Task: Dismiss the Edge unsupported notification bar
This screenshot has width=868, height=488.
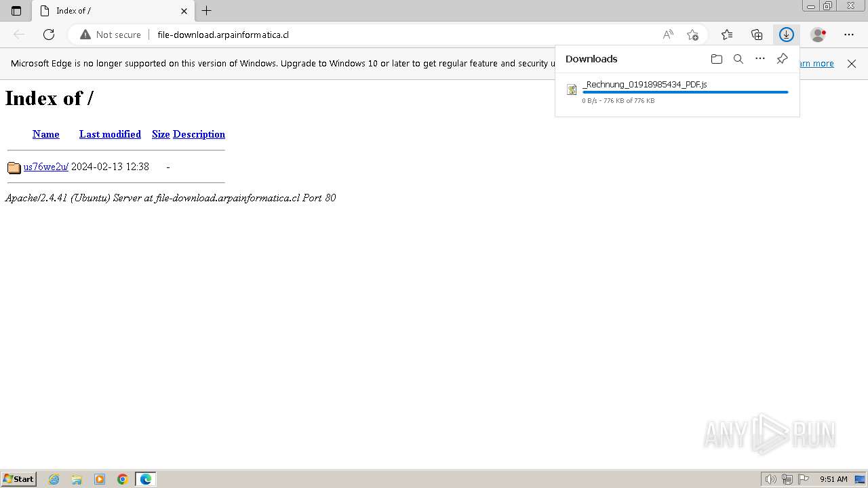Action: tap(852, 64)
